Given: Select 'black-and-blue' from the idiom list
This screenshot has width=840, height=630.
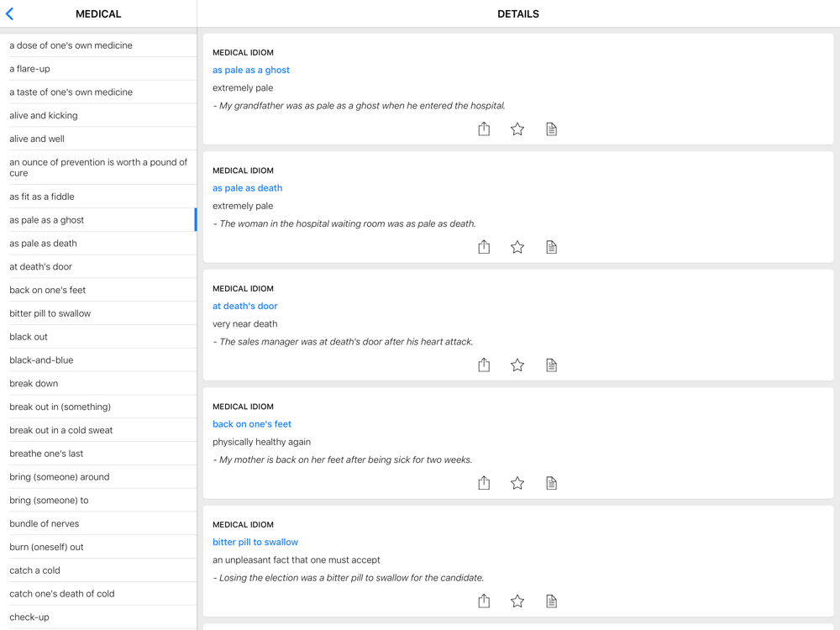Looking at the screenshot, I should pos(41,360).
